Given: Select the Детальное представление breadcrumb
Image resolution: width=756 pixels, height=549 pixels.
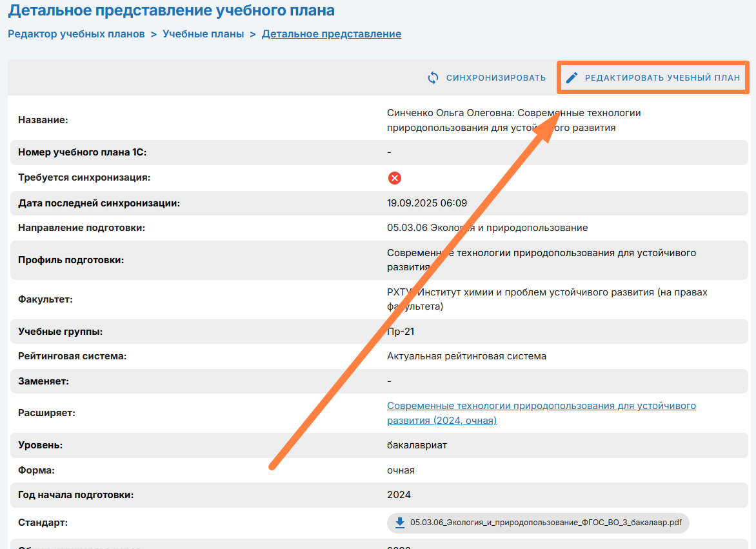Looking at the screenshot, I should pyautogui.click(x=331, y=34).
